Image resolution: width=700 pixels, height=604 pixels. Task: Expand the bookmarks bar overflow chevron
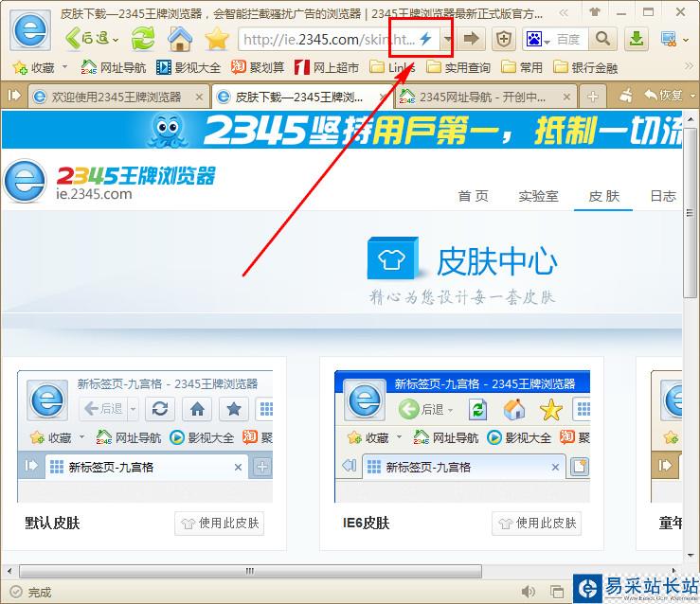[x=689, y=66]
